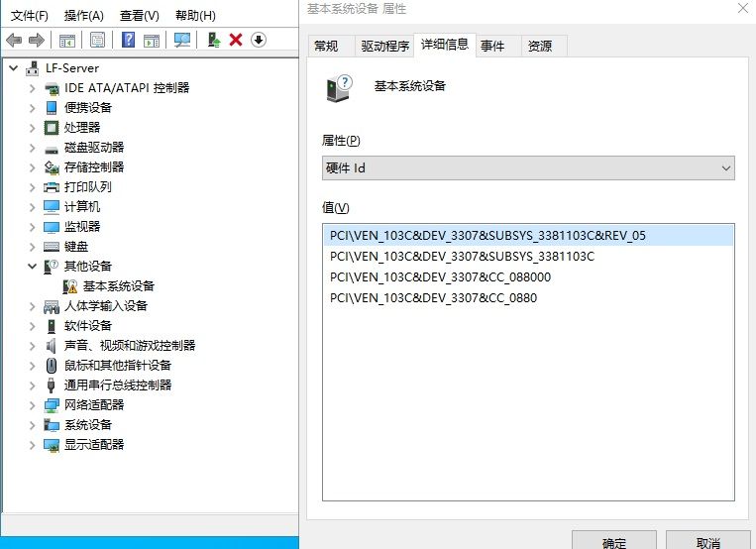Click the update device driver toolbar icon
The image size is (756, 549).
point(214,40)
